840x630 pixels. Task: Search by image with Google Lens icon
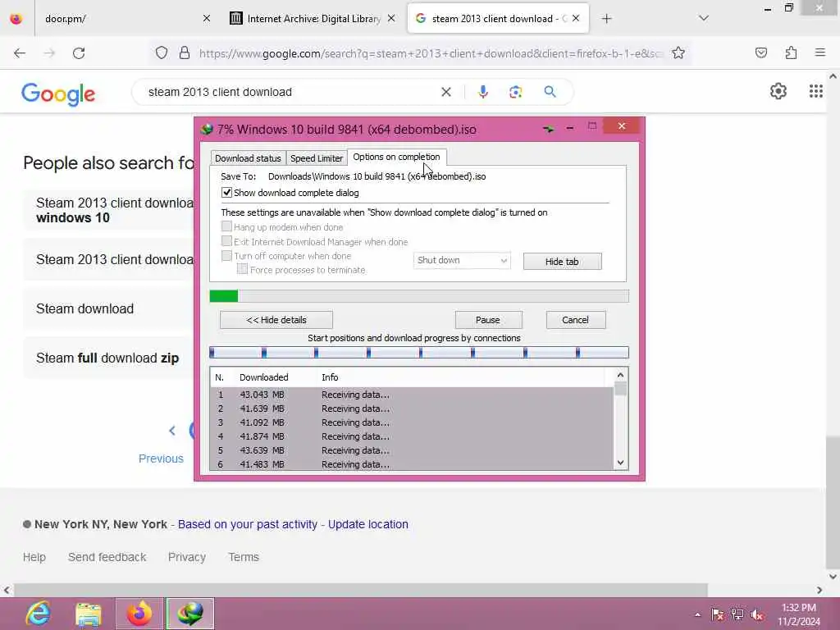pos(515,92)
